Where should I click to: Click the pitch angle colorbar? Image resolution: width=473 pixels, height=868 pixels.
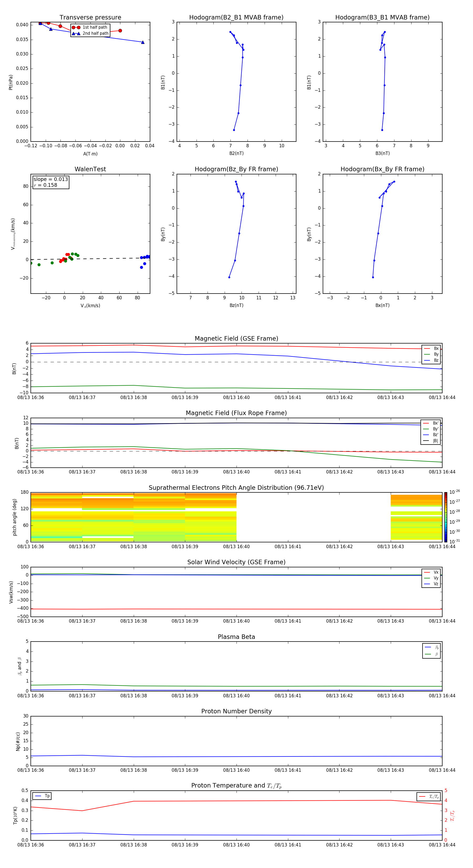tap(446, 517)
